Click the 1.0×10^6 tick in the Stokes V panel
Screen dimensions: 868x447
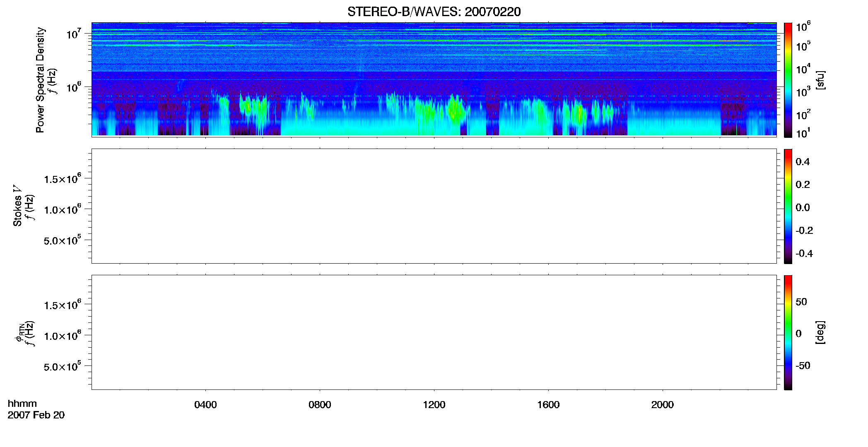coord(63,209)
